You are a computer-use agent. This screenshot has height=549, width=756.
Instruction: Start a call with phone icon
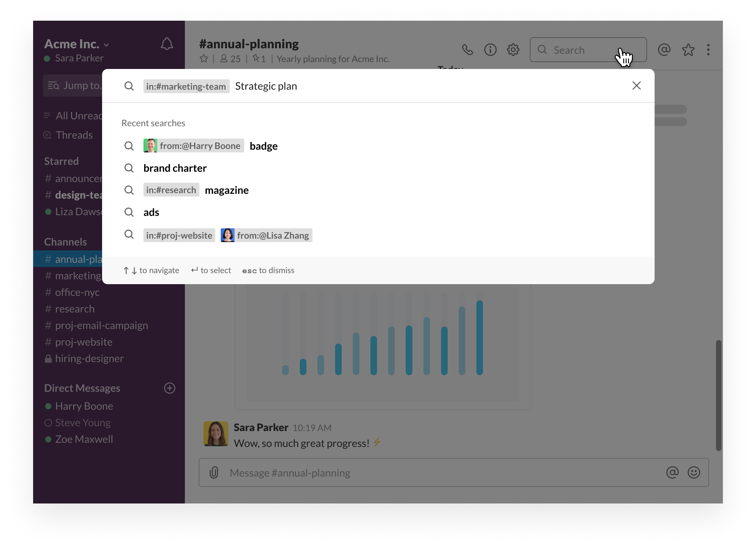click(467, 50)
